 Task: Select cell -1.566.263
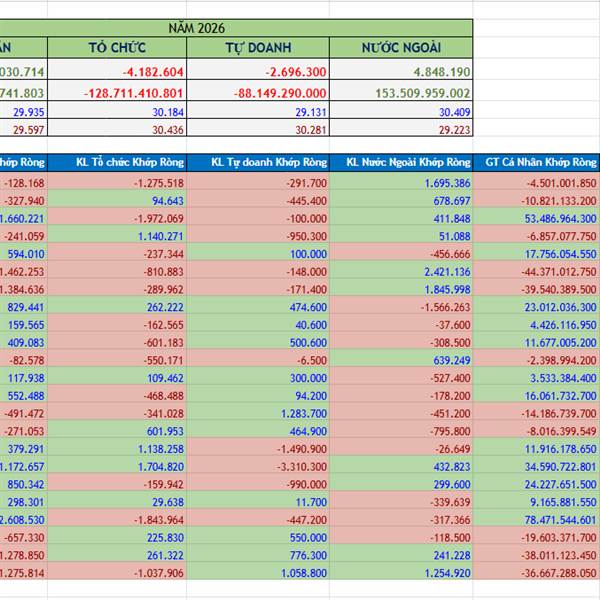pos(401,305)
